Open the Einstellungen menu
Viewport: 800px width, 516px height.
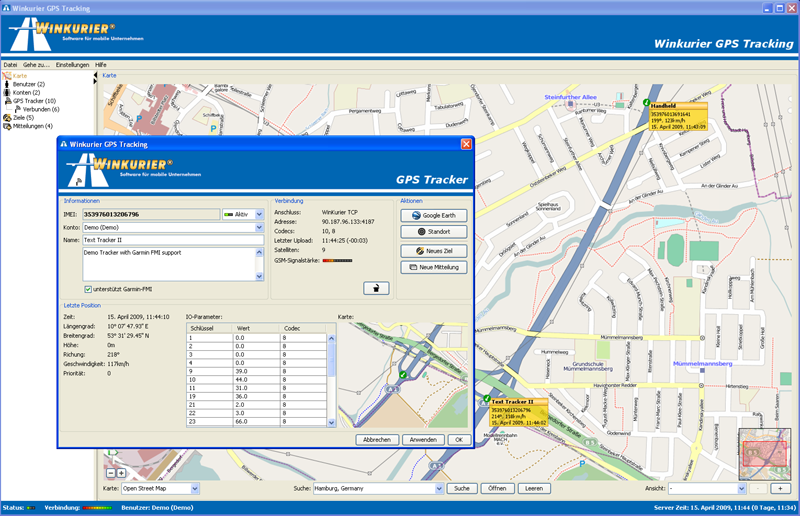[x=72, y=65]
